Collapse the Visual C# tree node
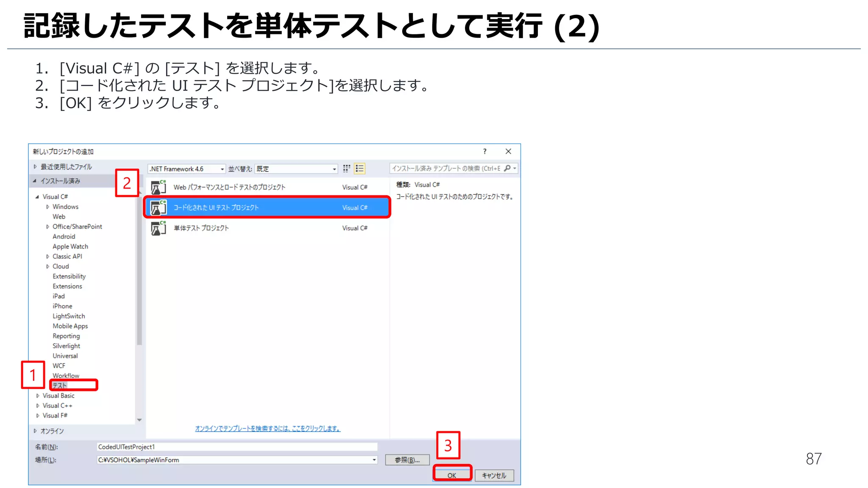This screenshot has width=868, height=488. coord(37,197)
